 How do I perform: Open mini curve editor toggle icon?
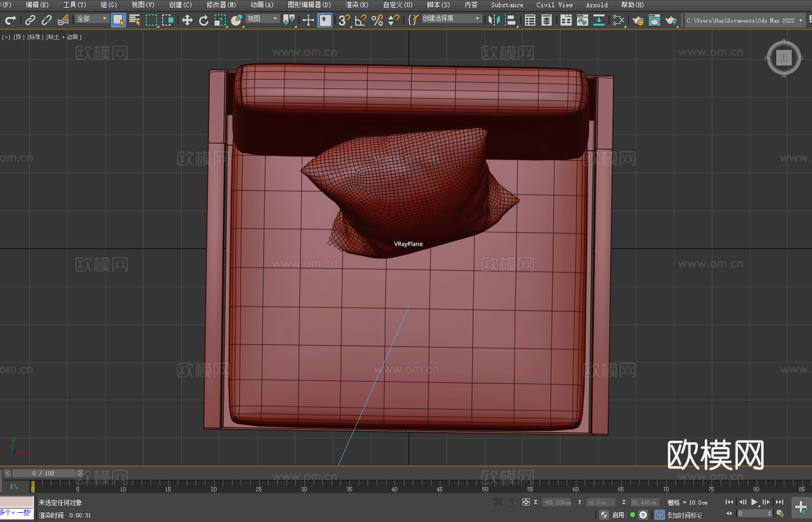tap(14, 486)
